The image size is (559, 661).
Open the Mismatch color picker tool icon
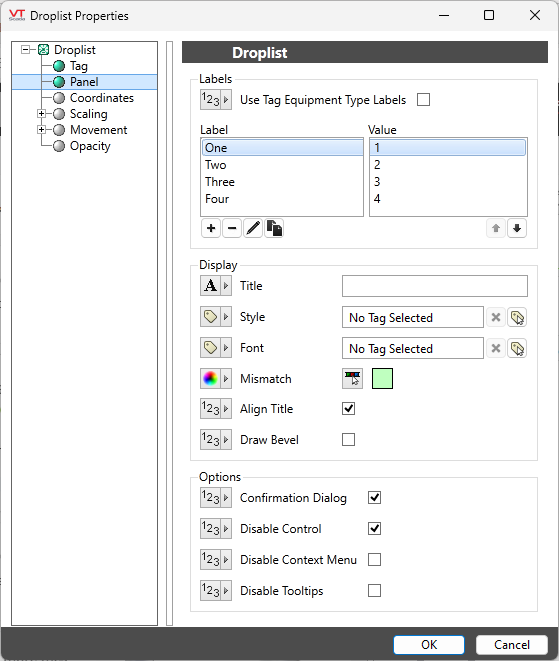pyautogui.click(x=352, y=379)
